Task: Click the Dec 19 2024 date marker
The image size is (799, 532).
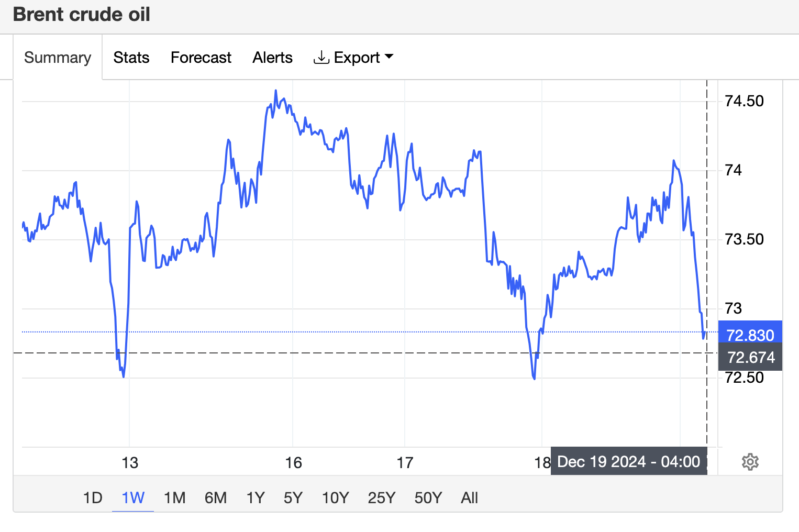Action: (x=628, y=462)
